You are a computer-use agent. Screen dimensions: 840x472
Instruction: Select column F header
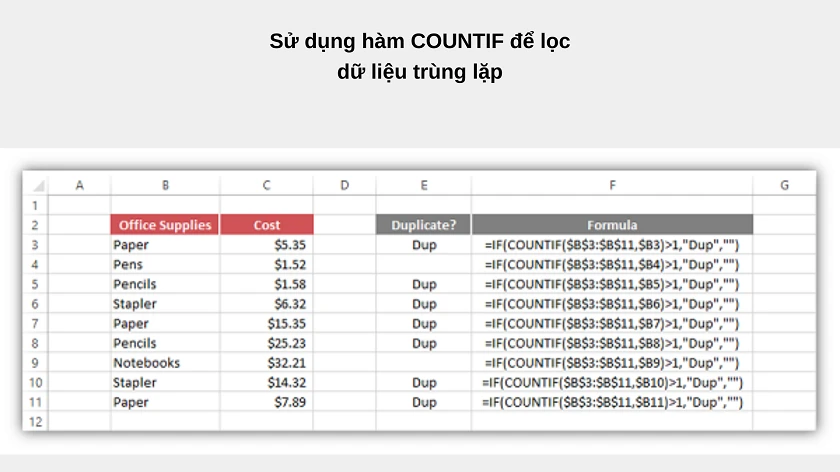pos(612,185)
